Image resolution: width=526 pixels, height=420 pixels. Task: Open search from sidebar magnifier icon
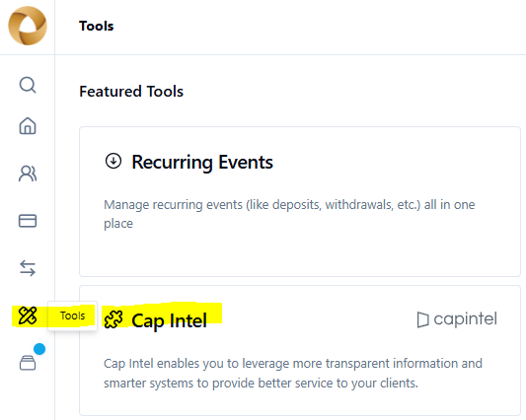click(x=28, y=85)
